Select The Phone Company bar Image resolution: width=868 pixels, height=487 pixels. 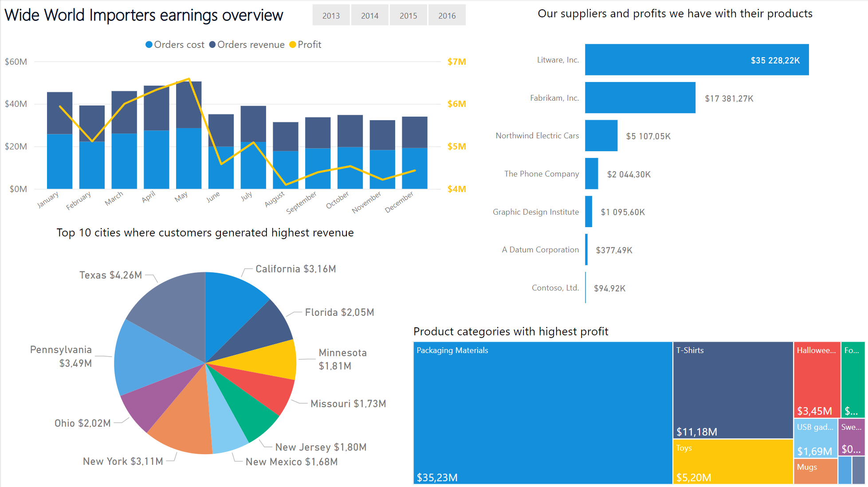(591, 174)
